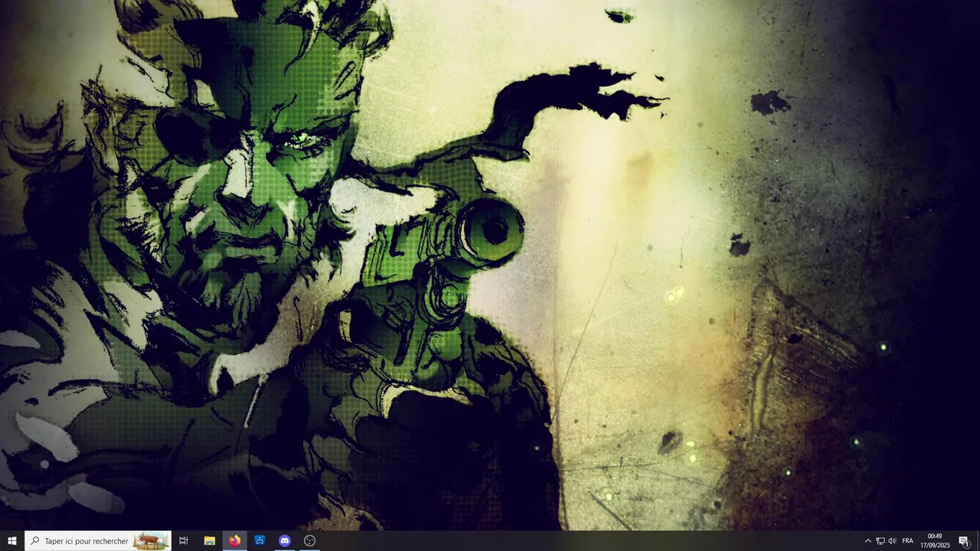Open Task View from the taskbar
980x551 pixels.
point(184,541)
